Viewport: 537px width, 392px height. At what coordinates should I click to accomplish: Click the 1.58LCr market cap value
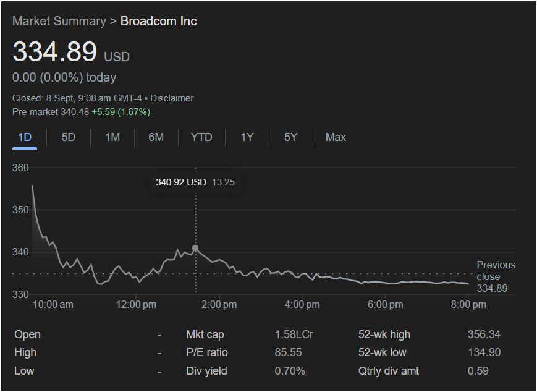click(x=294, y=334)
